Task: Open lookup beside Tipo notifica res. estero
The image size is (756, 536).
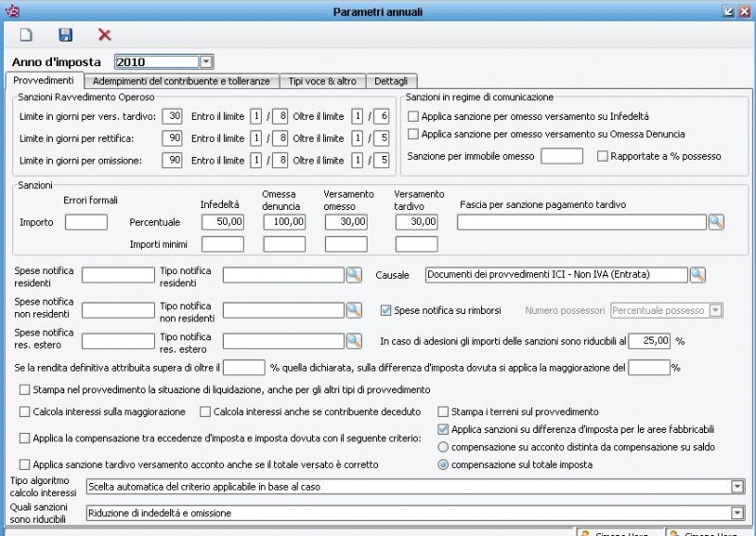Action: pyautogui.click(x=353, y=340)
